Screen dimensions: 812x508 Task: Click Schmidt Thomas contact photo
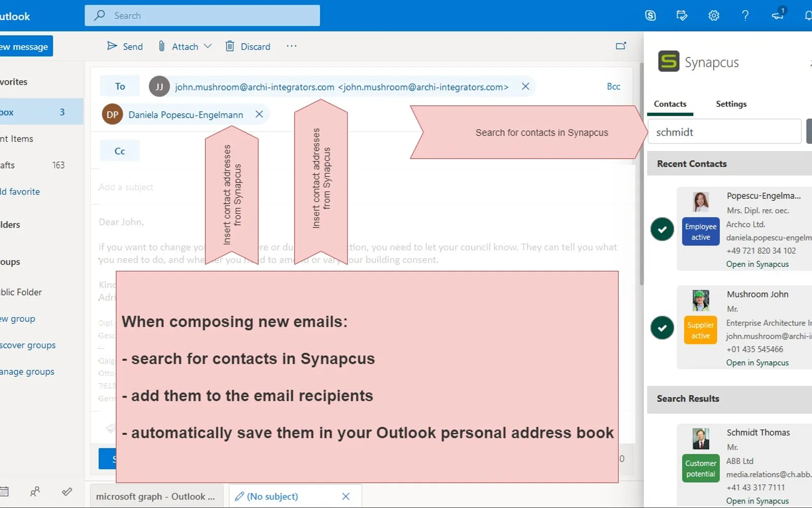[701, 439]
